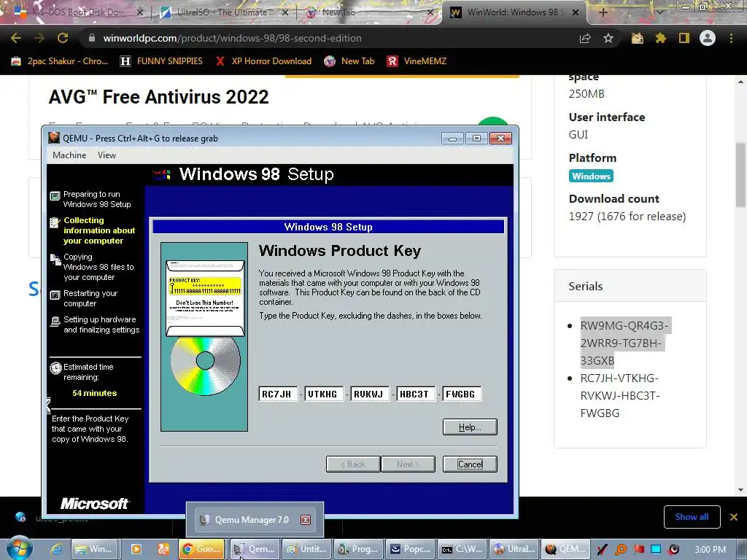Click the QEMU window title icon
The width and height of the screenshot is (747, 560).
tap(54, 138)
